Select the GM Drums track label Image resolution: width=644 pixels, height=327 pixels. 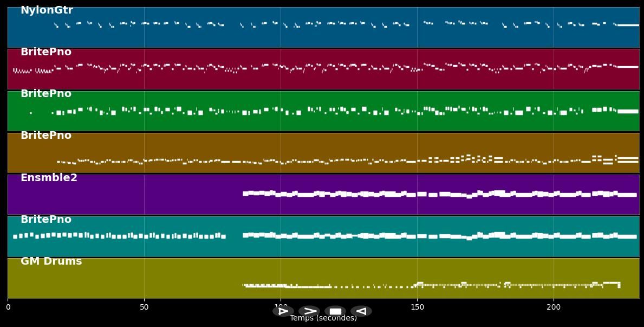coord(51,261)
